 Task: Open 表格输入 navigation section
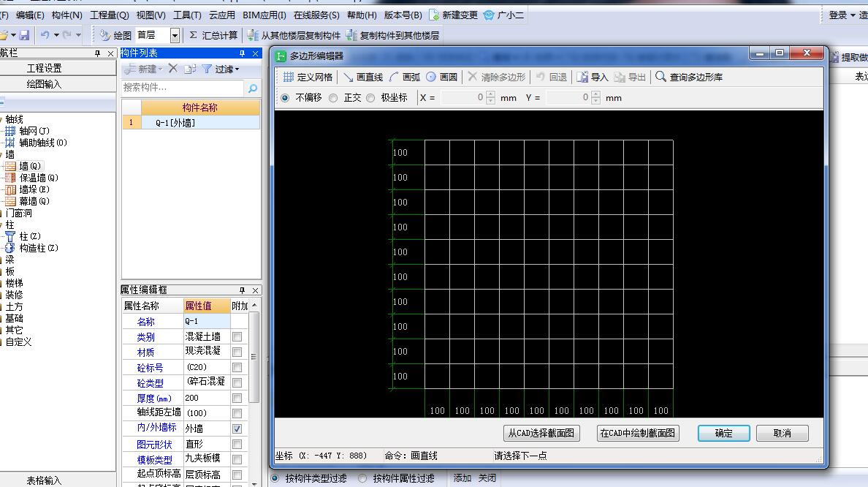click(x=45, y=480)
